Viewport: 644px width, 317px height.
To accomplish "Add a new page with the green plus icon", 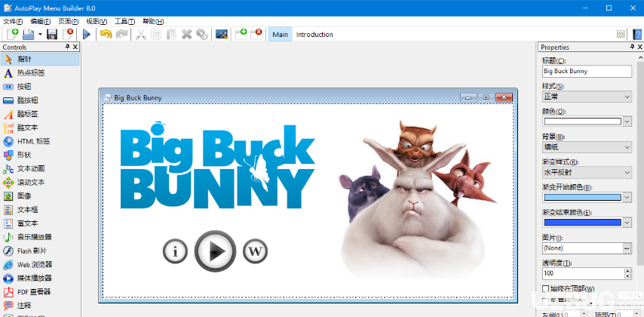I will (241, 34).
